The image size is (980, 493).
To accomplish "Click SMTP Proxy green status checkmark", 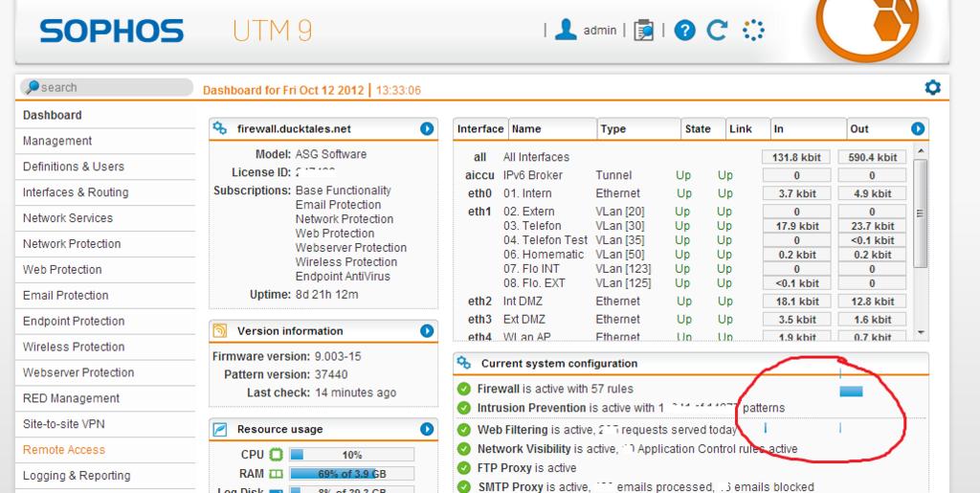I will (464, 486).
